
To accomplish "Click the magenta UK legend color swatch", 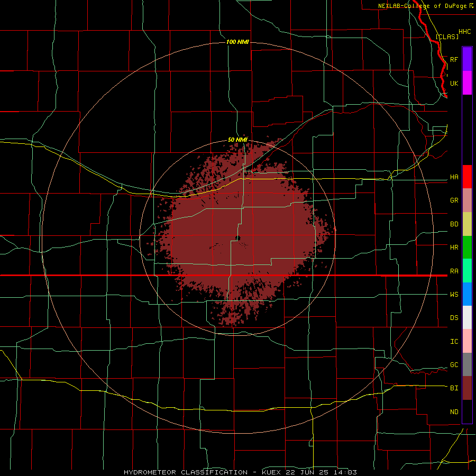I will tap(467, 83).
